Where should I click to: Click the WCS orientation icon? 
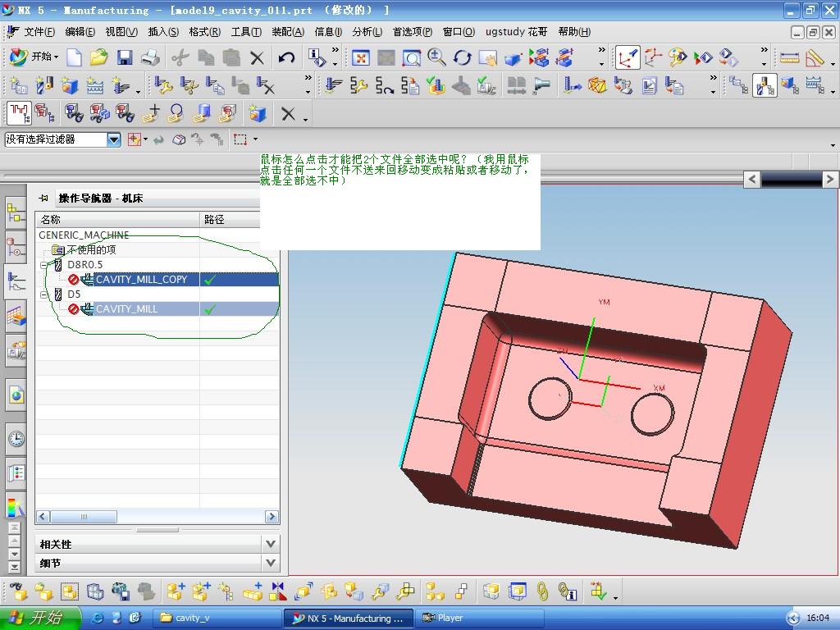click(628, 57)
